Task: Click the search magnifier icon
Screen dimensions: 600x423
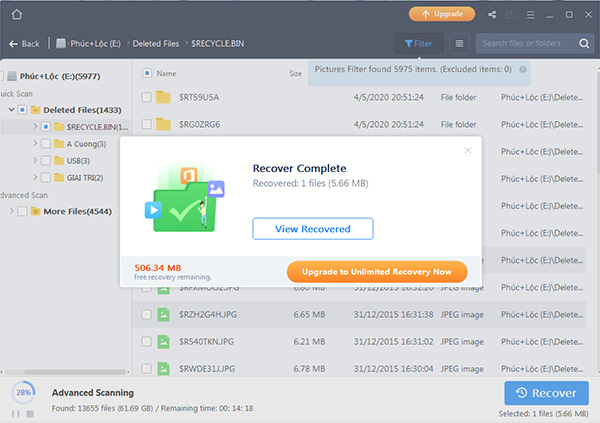Action: [584, 43]
